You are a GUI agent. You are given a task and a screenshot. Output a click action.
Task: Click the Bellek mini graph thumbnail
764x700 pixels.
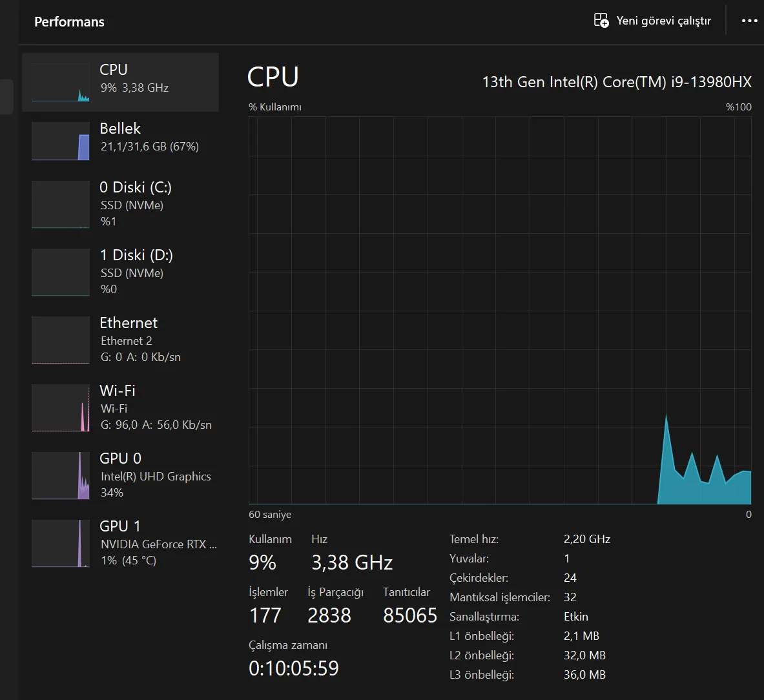click(61, 141)
